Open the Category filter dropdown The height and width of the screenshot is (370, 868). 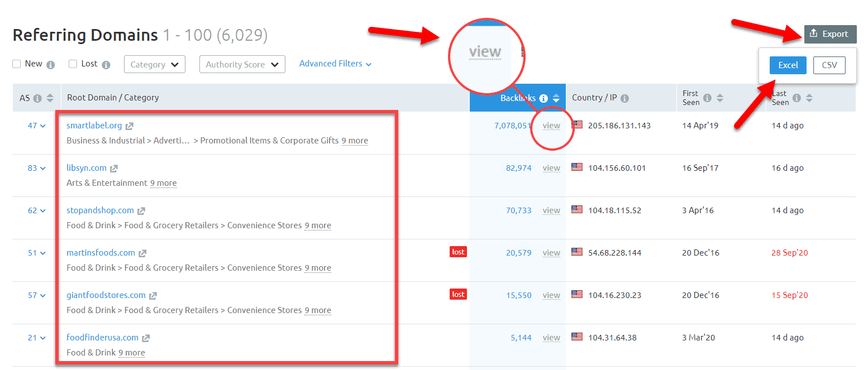155,64
